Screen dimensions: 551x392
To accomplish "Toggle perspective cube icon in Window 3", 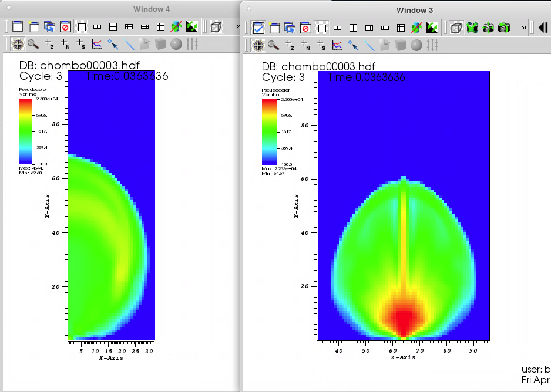I will click(456, 28).
